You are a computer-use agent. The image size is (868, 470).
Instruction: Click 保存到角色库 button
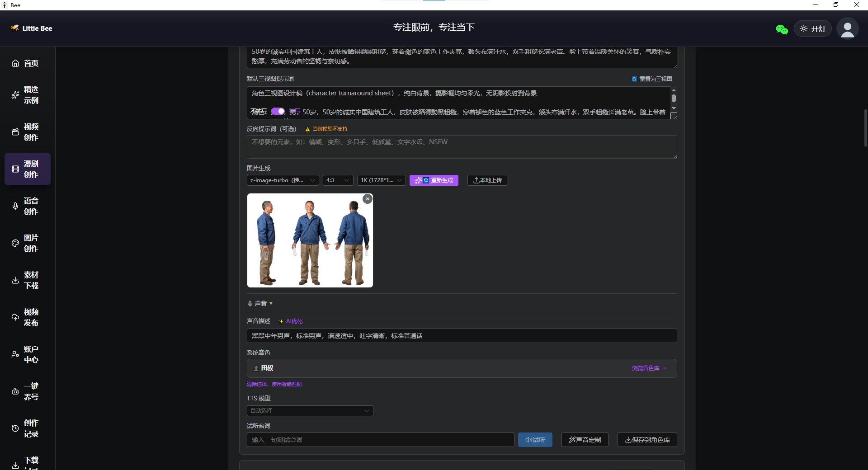647,440
